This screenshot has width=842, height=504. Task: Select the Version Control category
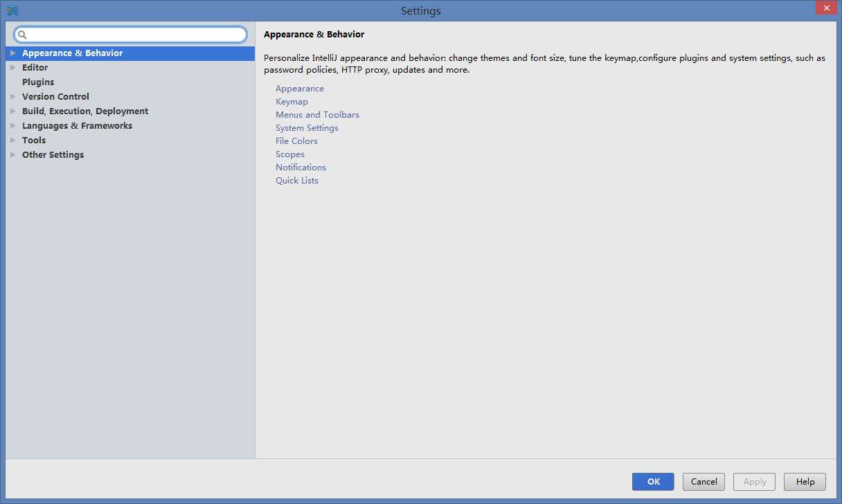[130, 97]
